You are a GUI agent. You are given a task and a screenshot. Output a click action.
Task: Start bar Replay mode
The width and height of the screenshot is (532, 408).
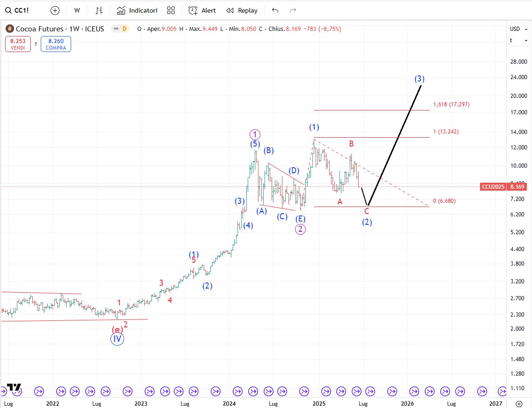pyautogui.click(x=242, y=10)
